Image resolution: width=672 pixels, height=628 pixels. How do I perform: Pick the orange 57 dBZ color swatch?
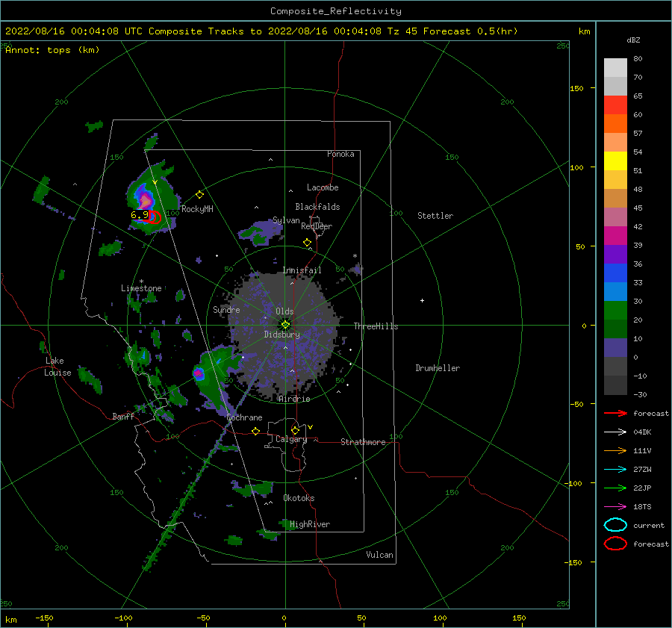[x=615, y=123]
